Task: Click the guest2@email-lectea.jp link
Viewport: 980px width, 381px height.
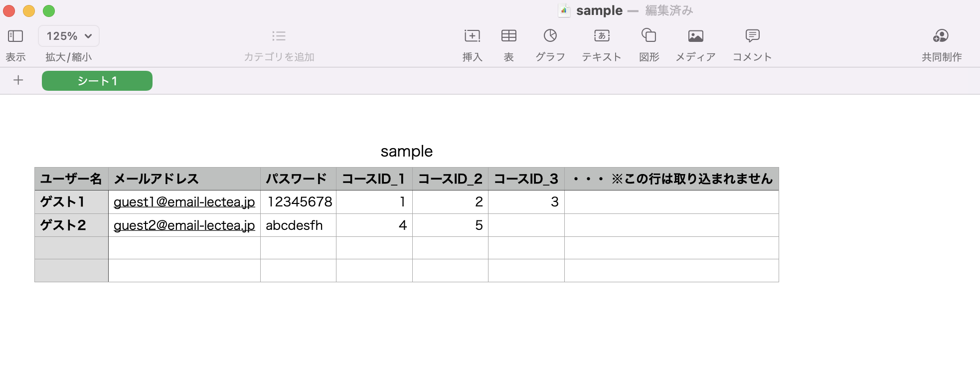Action: point(184,225)
